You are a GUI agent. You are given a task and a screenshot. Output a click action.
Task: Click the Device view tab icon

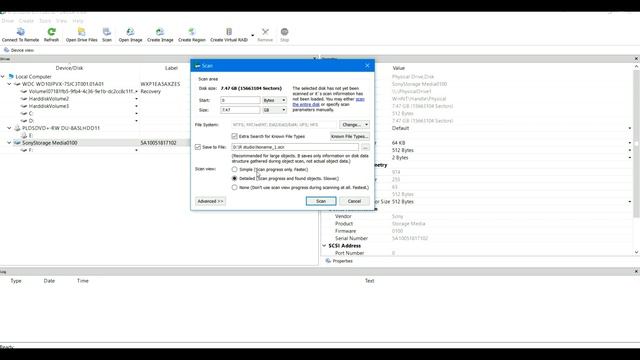pyautogui.click(x=6, y=50)
